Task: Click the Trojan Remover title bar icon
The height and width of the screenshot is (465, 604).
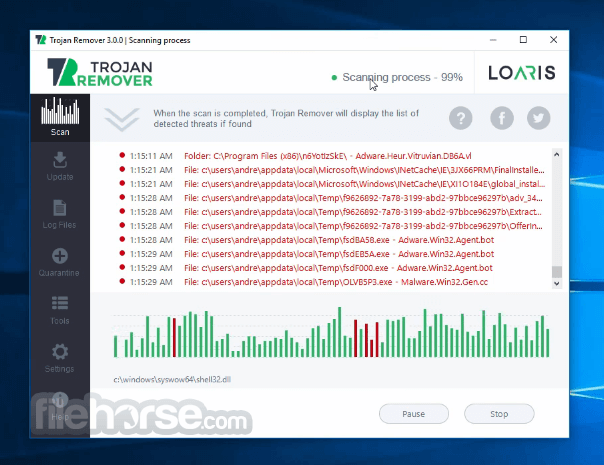Action: [x=40, y=40]
